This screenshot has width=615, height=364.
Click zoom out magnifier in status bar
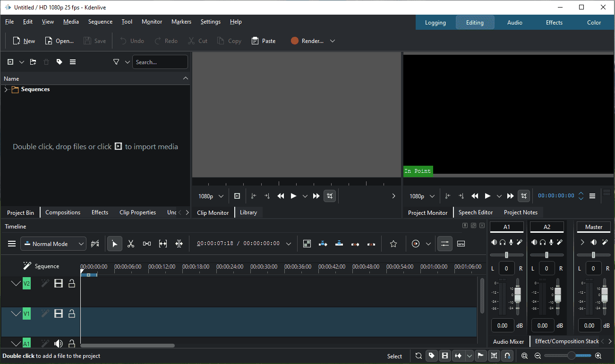pos(538,356)
